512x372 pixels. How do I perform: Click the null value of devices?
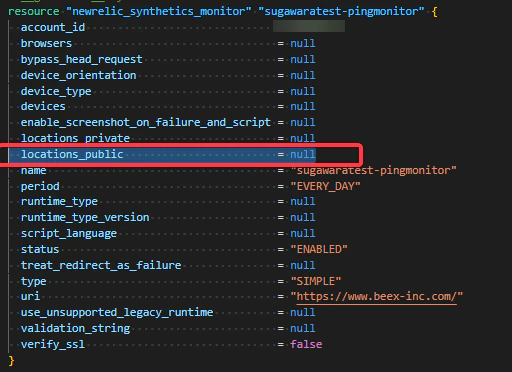click(303, 106)
